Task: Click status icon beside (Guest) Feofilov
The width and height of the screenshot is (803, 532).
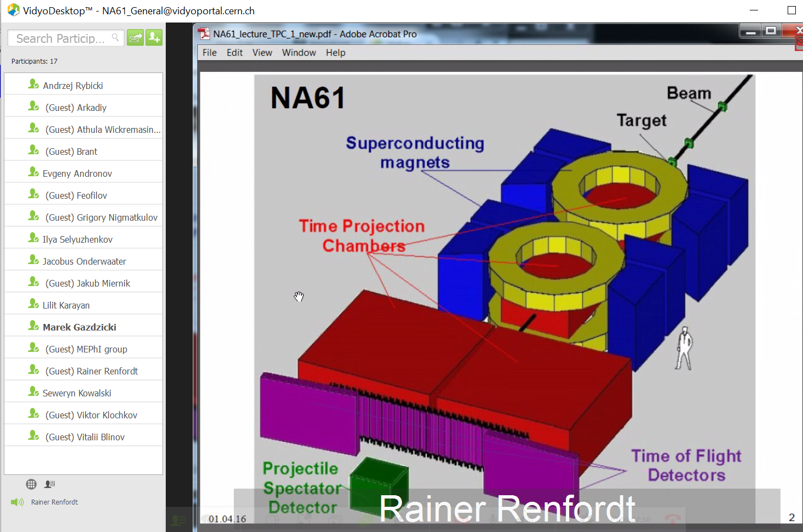Action: [x=33, y=194]
